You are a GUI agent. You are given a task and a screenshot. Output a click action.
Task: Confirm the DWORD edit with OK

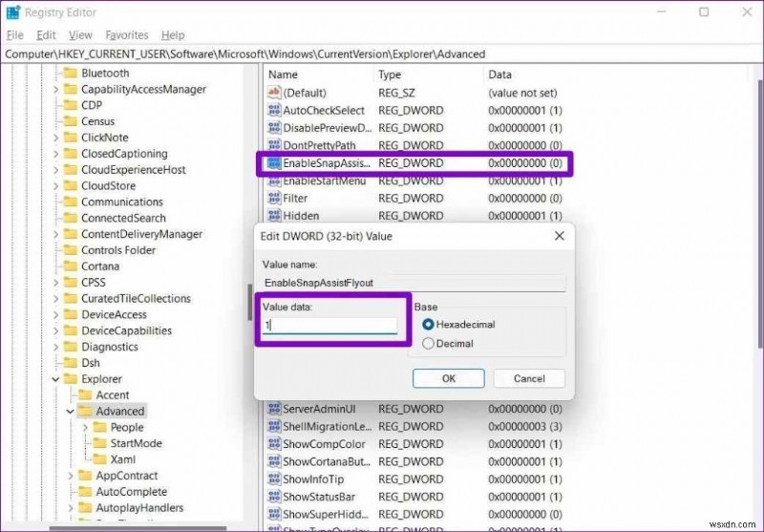pos(448,378)
